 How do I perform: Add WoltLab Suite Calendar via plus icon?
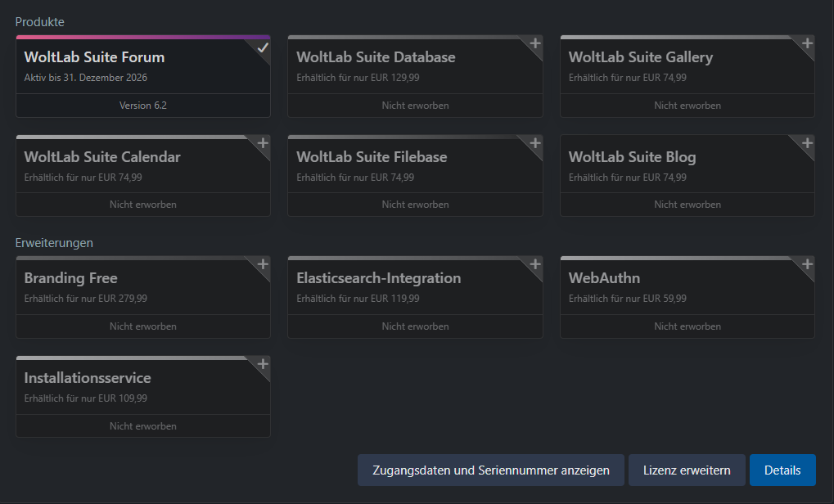click(263, 143)
